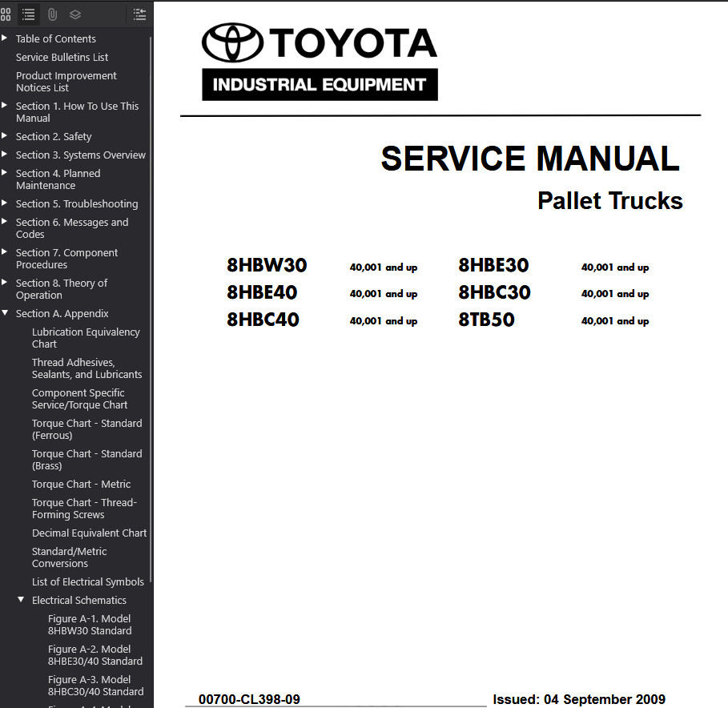728x708 pixels.
Task: Open Service Bulletins List bookmark
Action: tap(62, 57)
